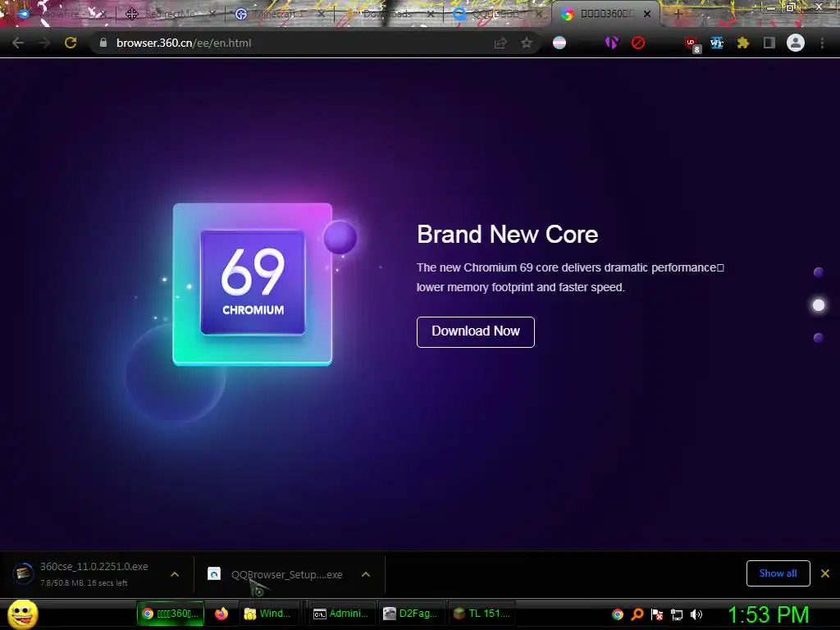Open the D2Fag... taskbar window

pos(412,614)
